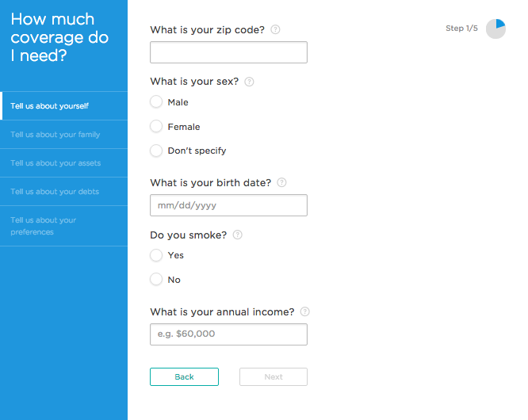Select the Male radio button
Screen dimensions: 528x420
point(156,102)
